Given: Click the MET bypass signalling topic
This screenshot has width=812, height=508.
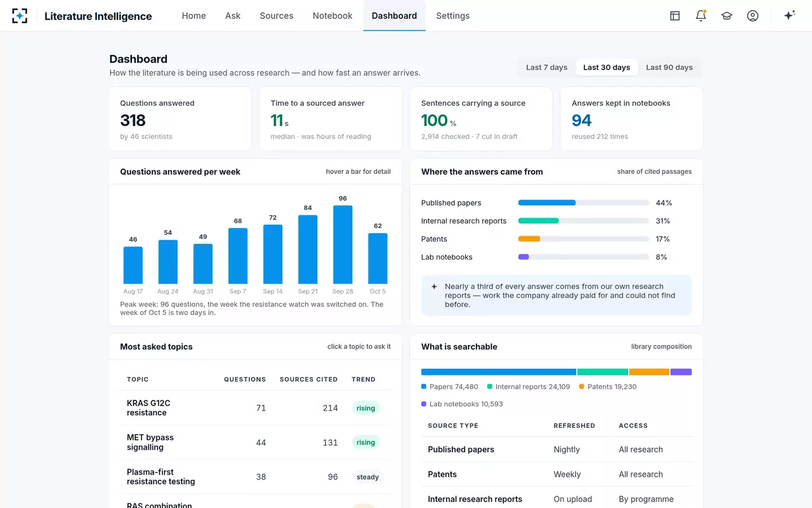Looking at the screenshot, I should point(150,442).
